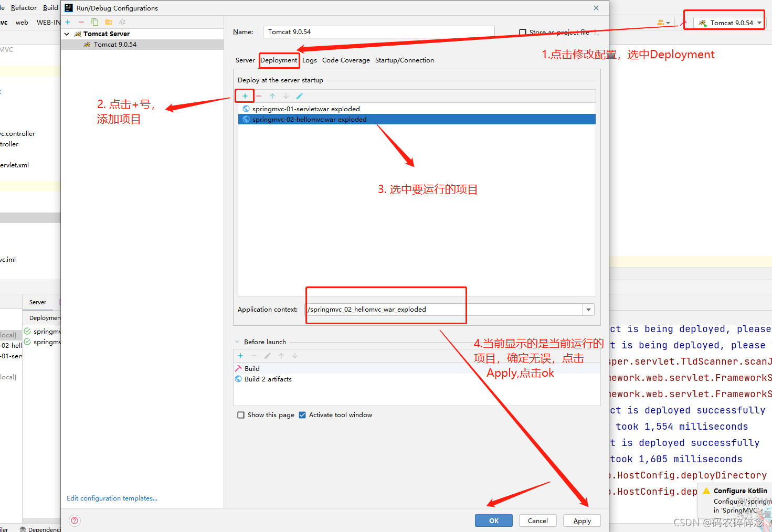
Task: Select the Build task in Before launch
Action: (417, 368)
